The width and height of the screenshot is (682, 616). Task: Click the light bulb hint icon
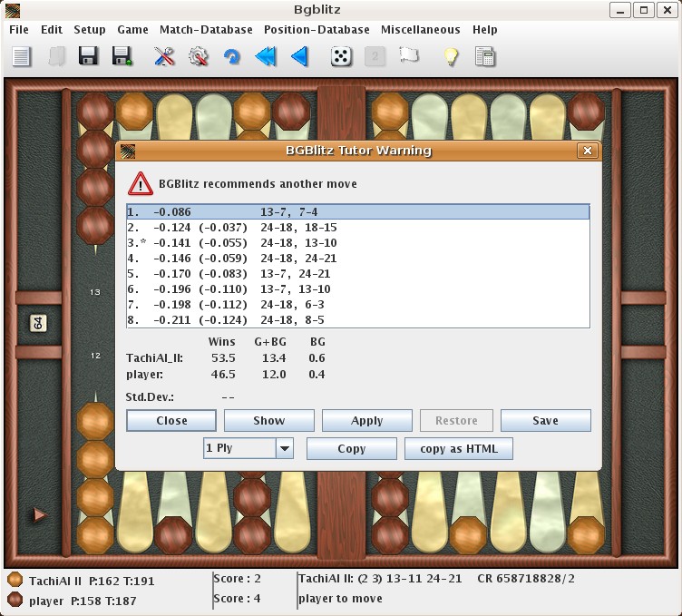(x=451, y=56)
